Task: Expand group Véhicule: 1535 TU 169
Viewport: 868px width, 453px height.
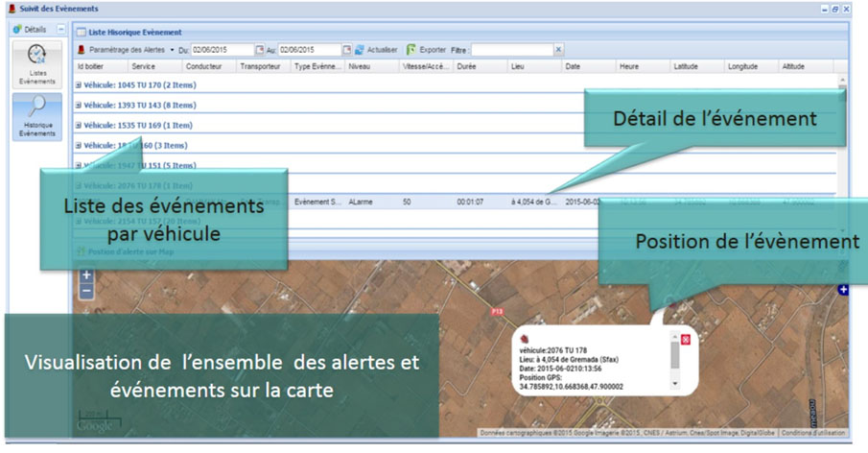Action: click(x=79, y=125)
